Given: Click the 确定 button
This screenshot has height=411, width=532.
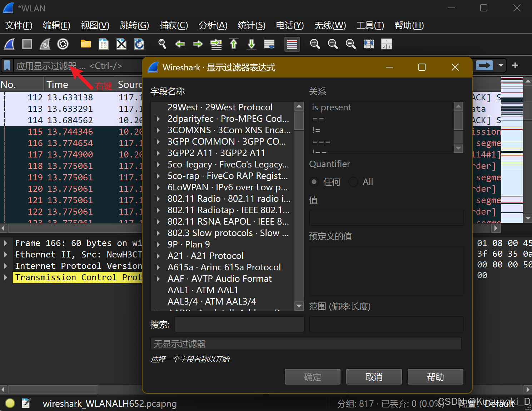Looking at the screenshot, I should coord(313,377).
